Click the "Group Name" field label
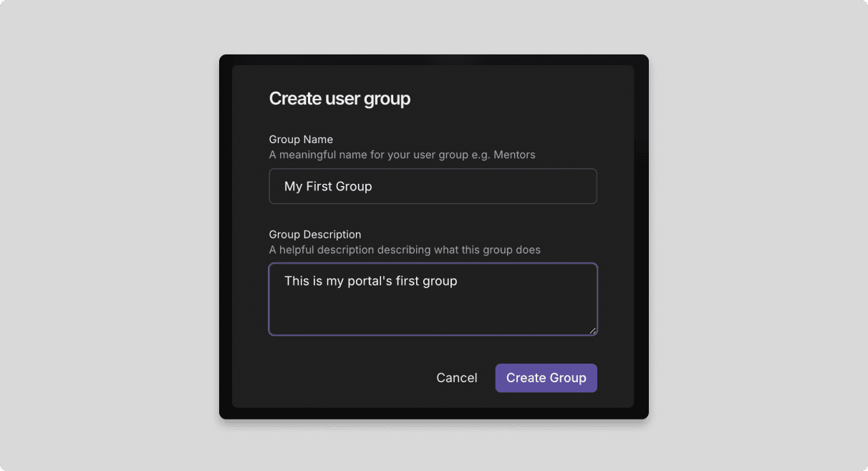This screenshot has width=868, height=471. click(301, 140)
